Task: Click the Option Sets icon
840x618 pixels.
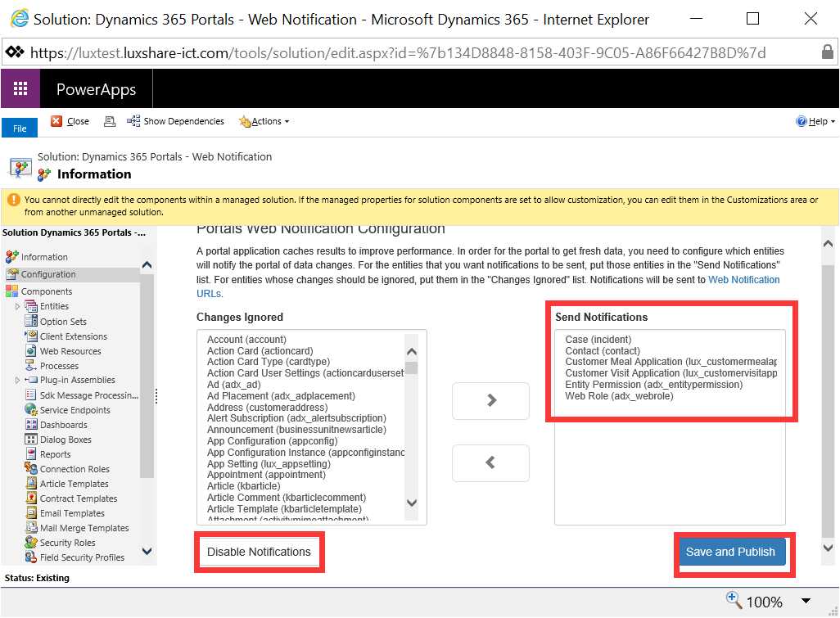Action: click(31, 322)
